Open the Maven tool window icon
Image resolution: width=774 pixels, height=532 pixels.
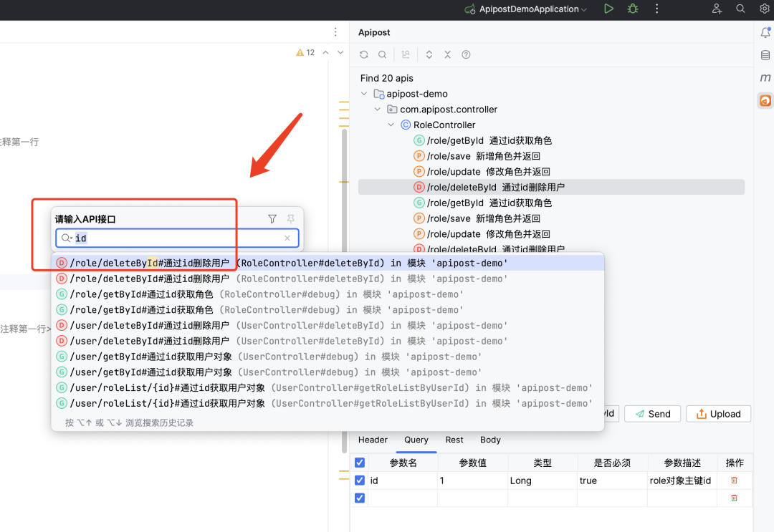click(765, 77)
